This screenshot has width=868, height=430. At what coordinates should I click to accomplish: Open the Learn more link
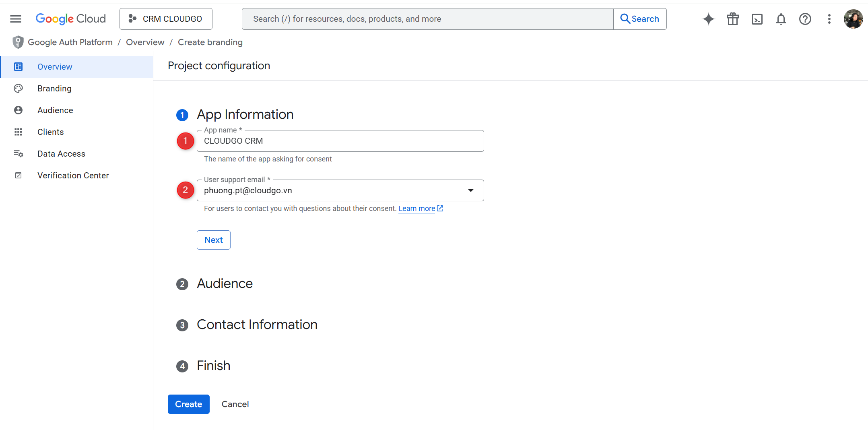click(417, 209)
